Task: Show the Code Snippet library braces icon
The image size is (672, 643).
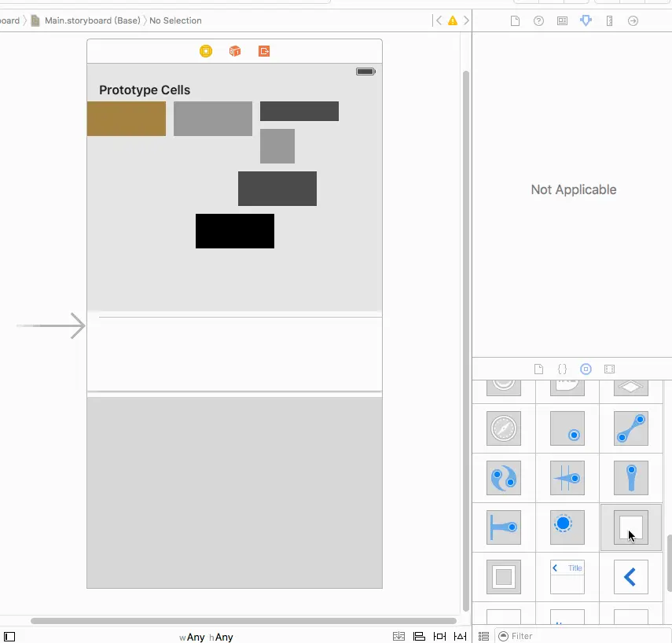Action: (562, 369)
